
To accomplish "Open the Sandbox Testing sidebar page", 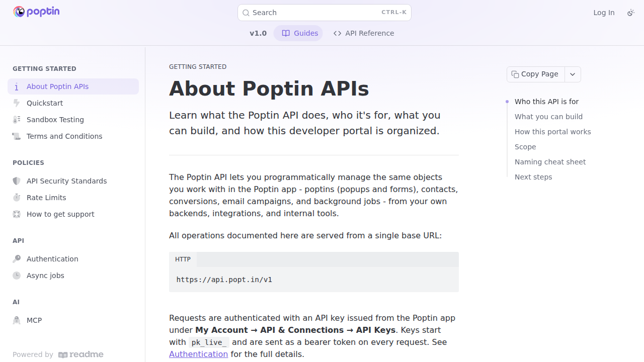I will pos(73,120).
